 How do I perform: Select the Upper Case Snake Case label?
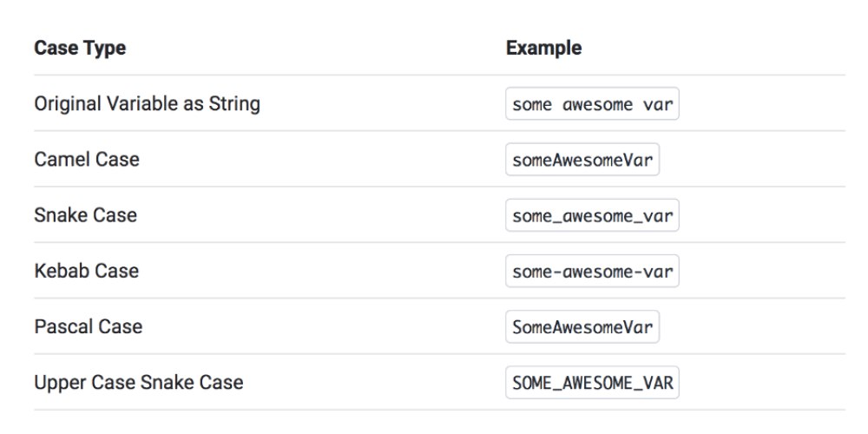pyautogui.click(x=139, y=383)
